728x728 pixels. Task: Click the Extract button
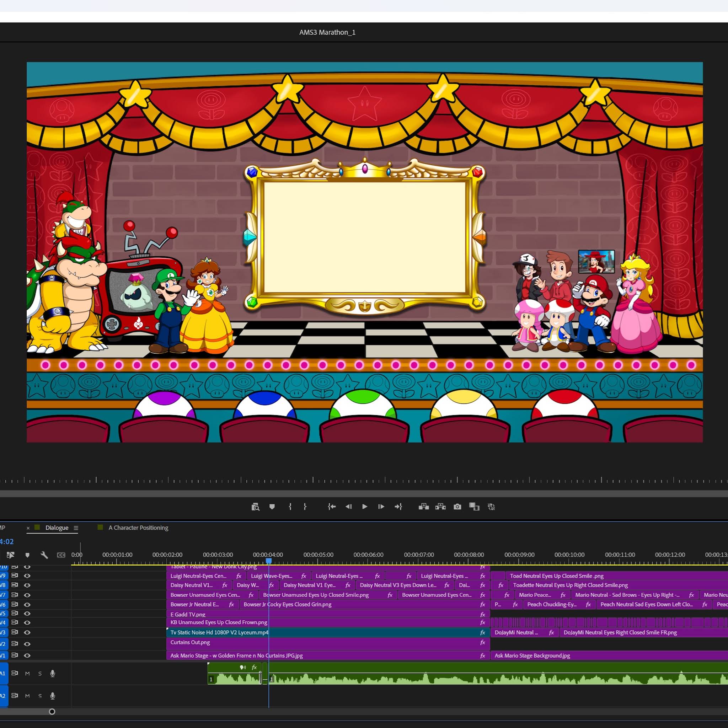click(x=440, y=507)
